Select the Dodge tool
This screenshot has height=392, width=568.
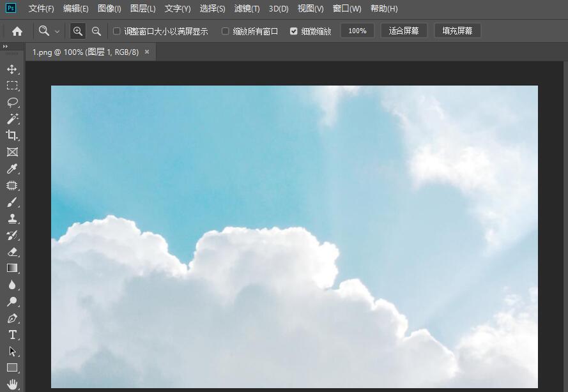click(x=12, y=301)
